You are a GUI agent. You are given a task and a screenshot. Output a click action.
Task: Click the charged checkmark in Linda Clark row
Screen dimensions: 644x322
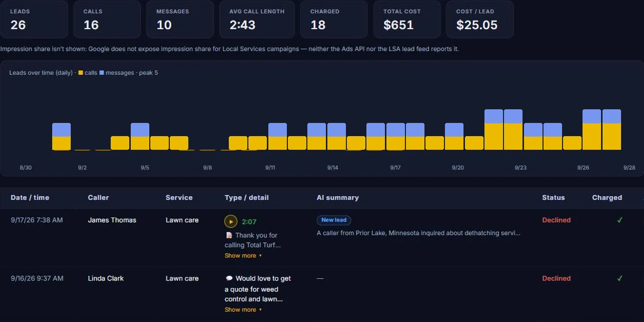(x=620, y=279)
